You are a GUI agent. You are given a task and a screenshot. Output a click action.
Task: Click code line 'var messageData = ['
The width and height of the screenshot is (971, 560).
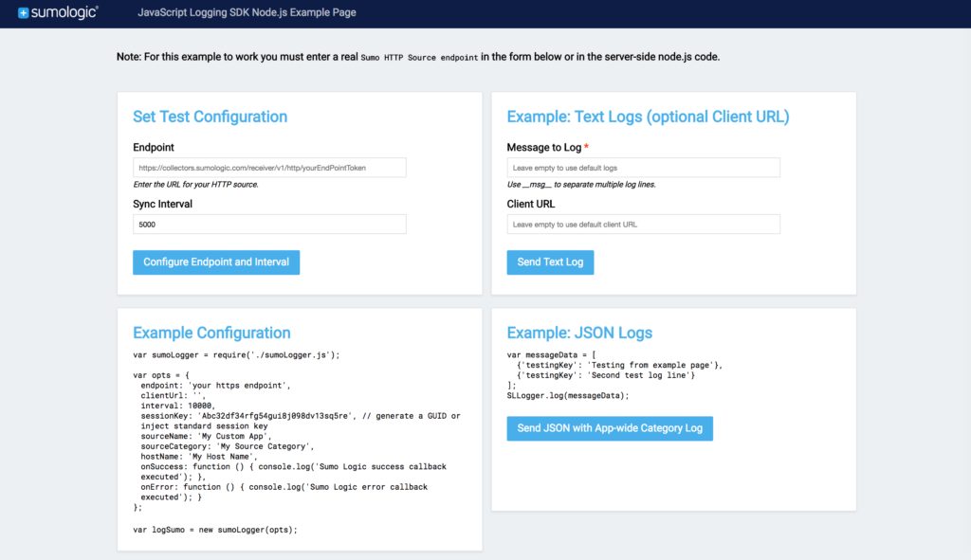click(552, 355)
